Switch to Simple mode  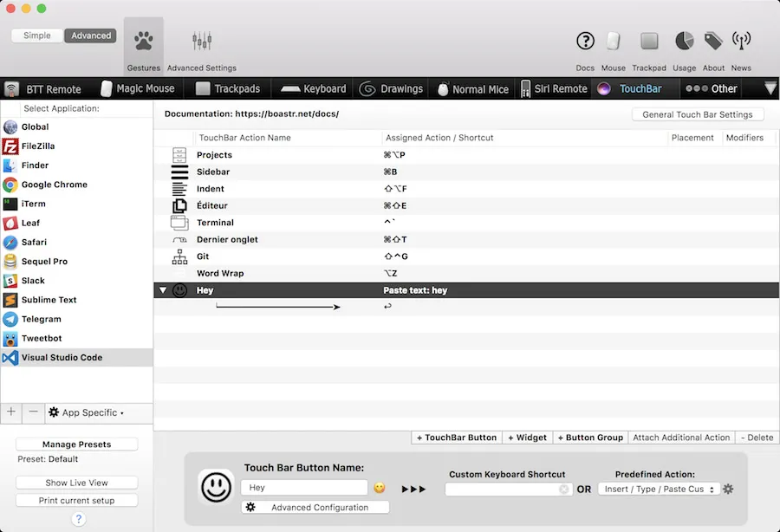click(x=36, y=36)
